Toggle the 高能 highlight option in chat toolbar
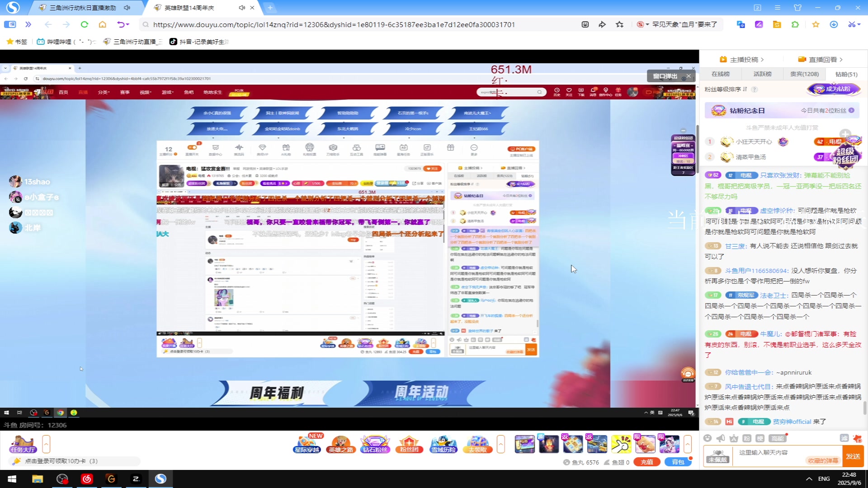Image resolution: width=868 pixels, height=488 pixels. (778, 438)
